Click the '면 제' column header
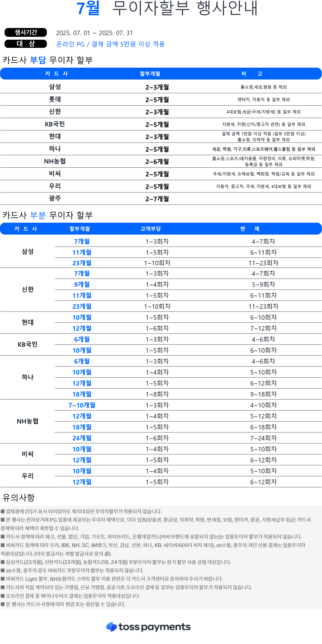 tap(250, 229)
